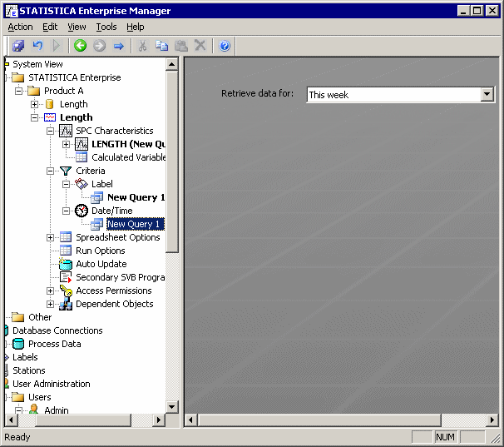Open the Tools menu
Screen dimensions: 504x447
click(x=106, y=27)
